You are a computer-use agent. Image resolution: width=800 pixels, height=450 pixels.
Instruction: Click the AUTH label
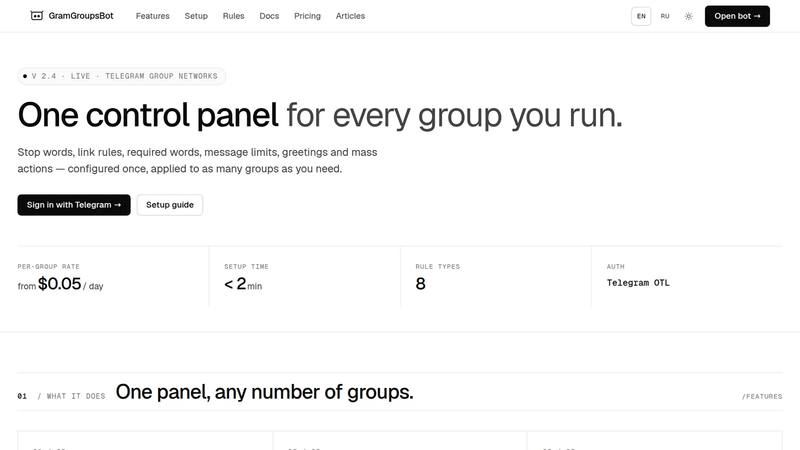pyautogui.click(x=615, y=266)
